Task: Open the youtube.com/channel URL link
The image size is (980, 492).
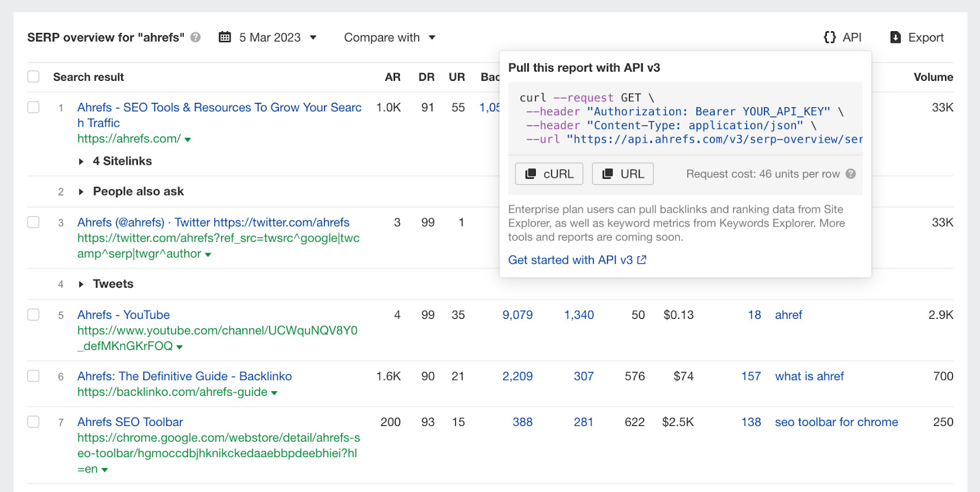Action: tap(217, 338)
